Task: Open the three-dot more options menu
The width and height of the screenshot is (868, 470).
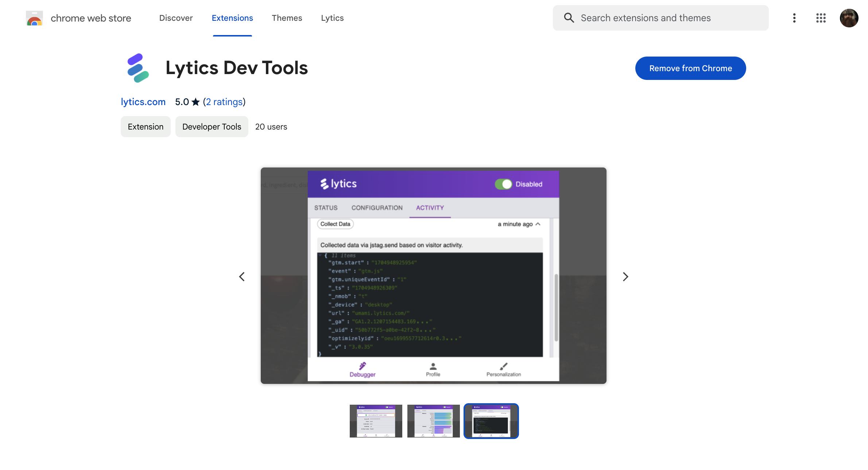Action: pyautogui.click(x=794, y=18)
